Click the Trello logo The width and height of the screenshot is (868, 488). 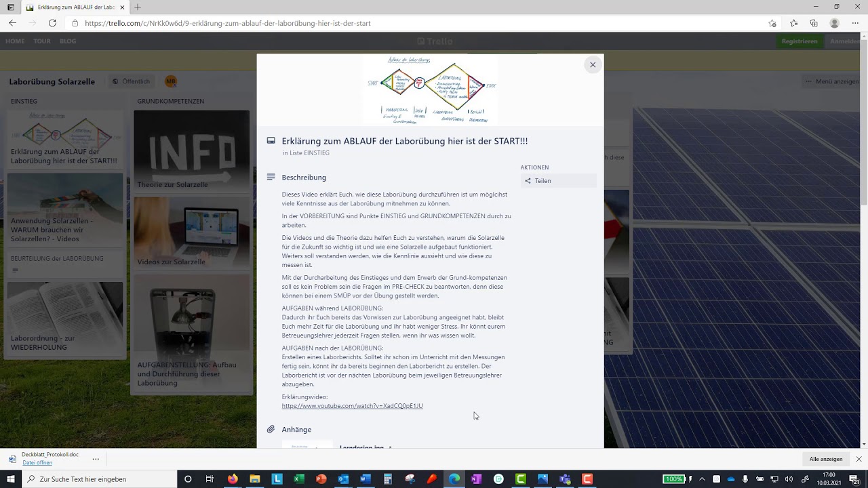pyautogui.click(x=435, y=41)
